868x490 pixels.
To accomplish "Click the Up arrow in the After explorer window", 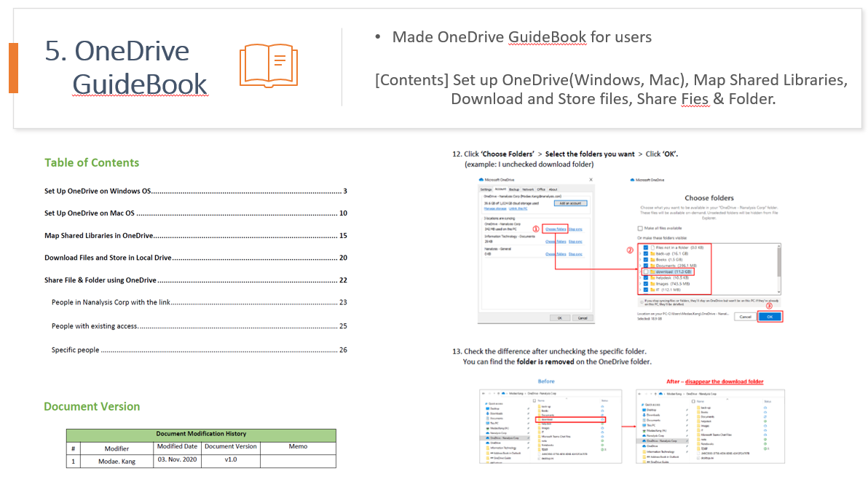I will click(655, 394).
